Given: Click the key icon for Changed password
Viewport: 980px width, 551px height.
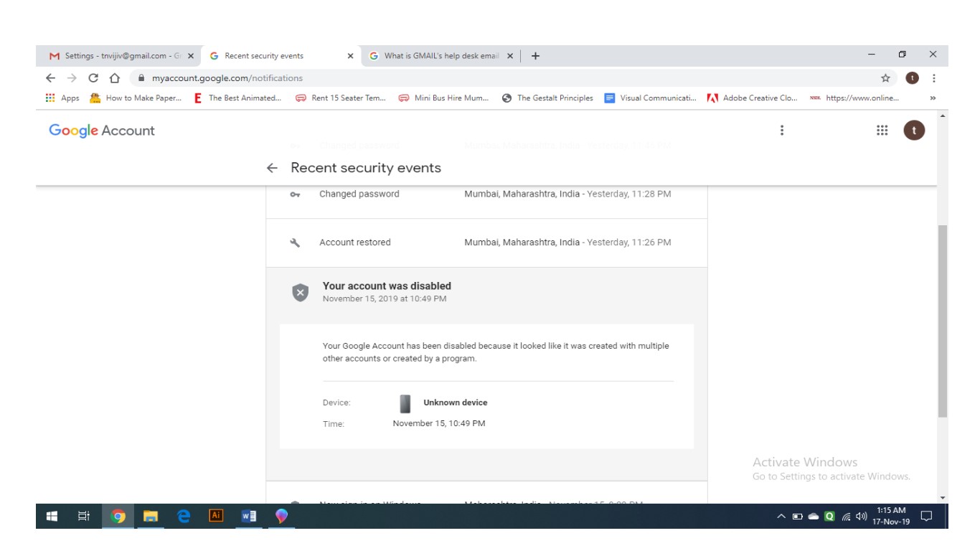Looking at the screenshot, I should 295,194.
